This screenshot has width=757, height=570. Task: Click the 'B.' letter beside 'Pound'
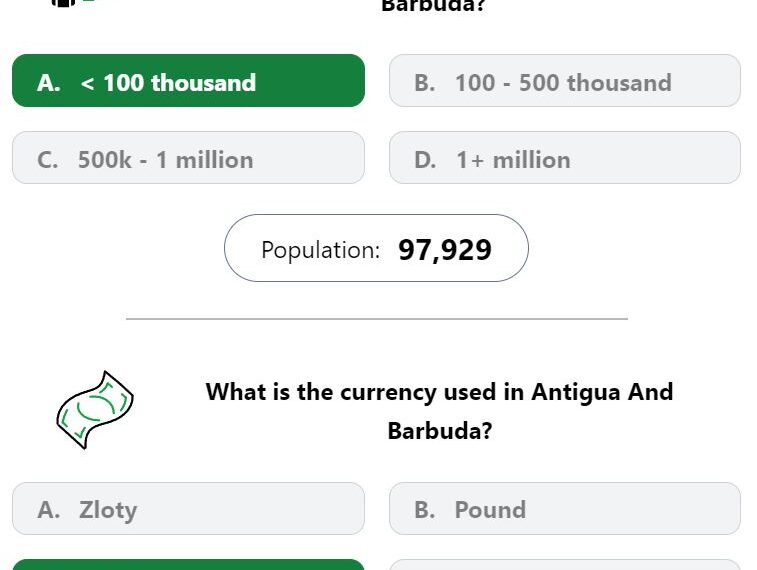pyautogui.click(x=424, y=510)
